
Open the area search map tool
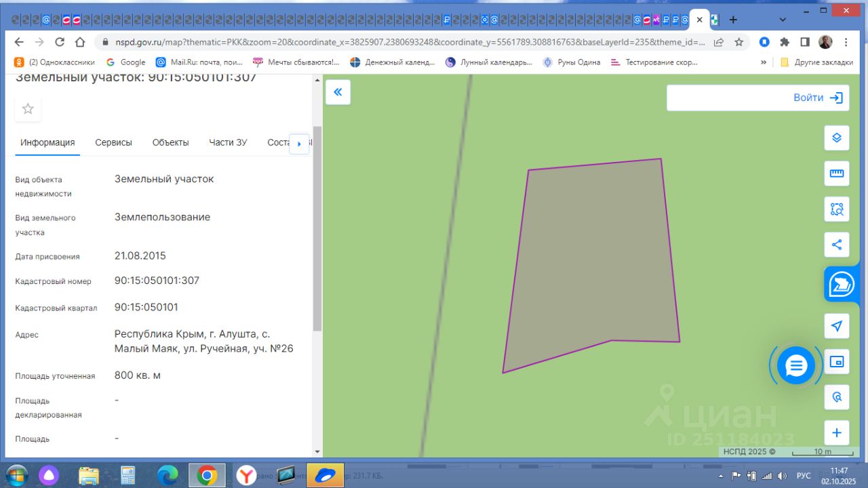point(837,209)
